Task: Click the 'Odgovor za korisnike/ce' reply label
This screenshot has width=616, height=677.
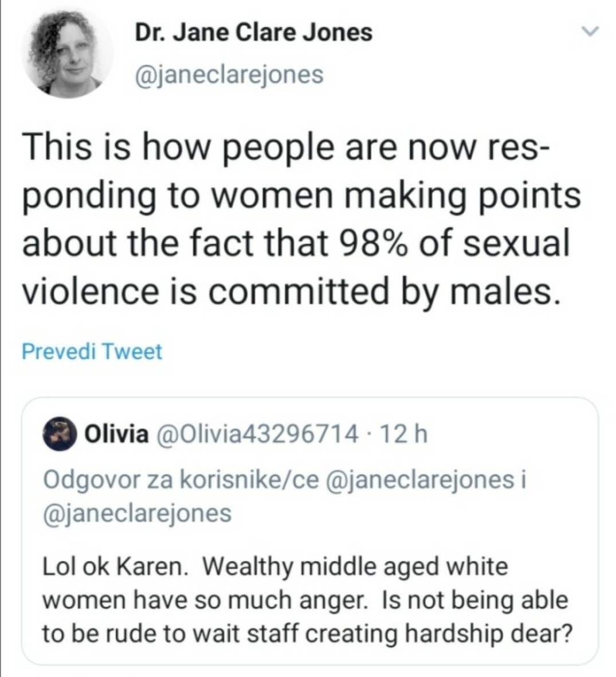Action: tap(179, 479)
